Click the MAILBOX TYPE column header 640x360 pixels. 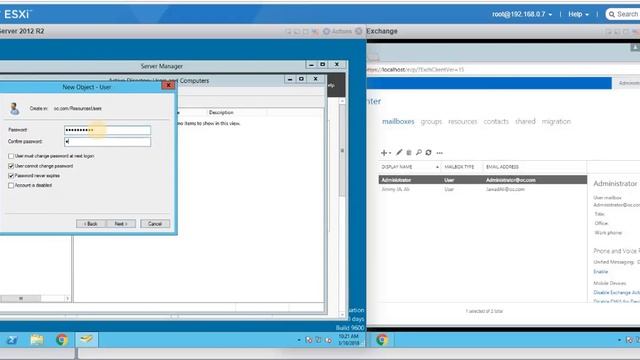pyautogui.click(x=459, y=167)
